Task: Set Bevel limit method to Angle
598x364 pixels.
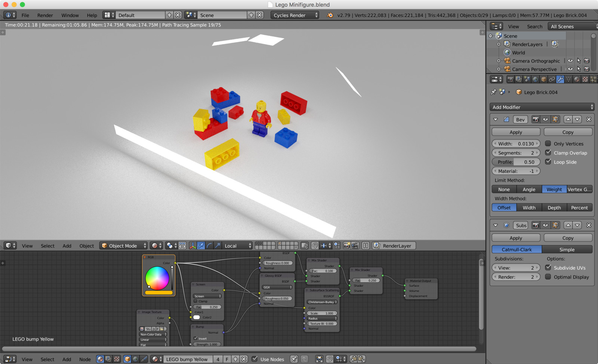Action: point(529,189)
